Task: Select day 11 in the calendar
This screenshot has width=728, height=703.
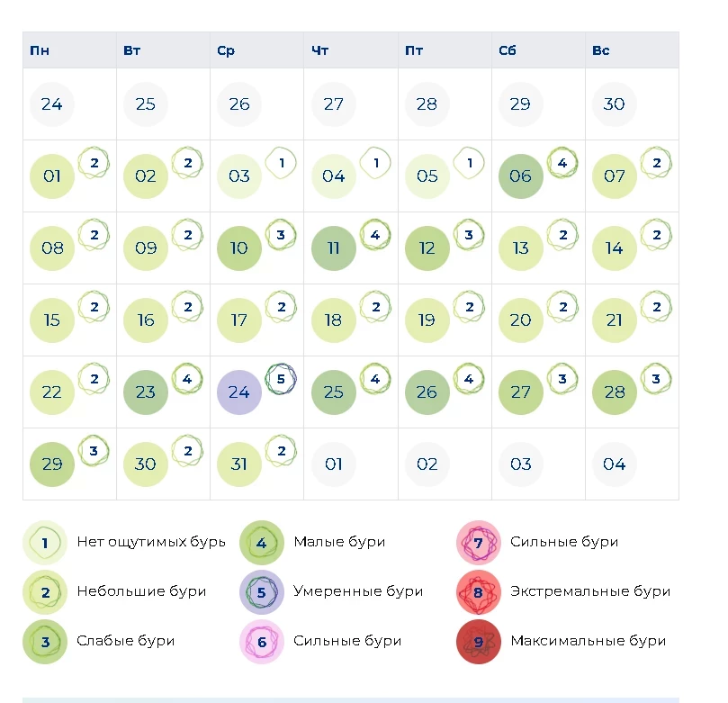Action: tap(333, 248)
